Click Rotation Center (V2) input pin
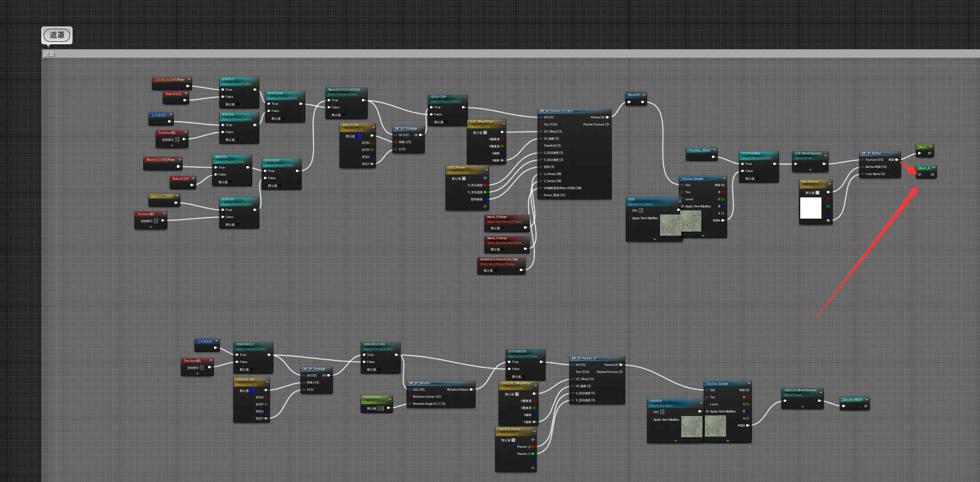This screenshot has height=482, width=980. pyautogui.click(x=410, y=397)
